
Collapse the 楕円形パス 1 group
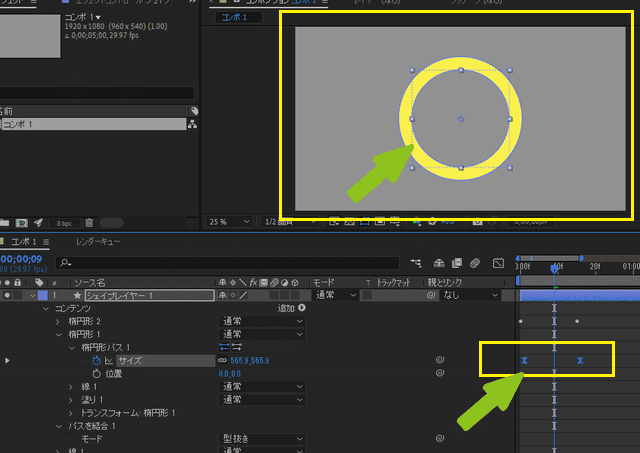tap(72, 348)
